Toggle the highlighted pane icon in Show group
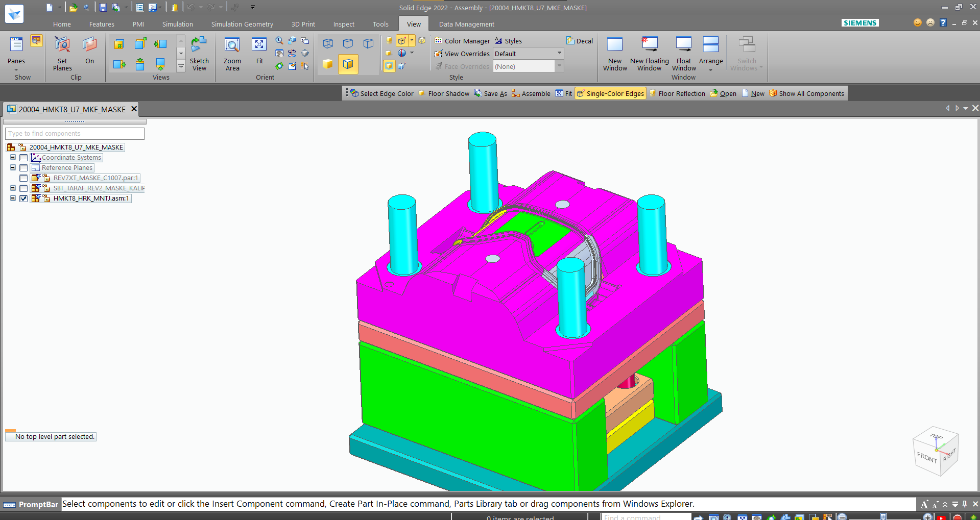This screenshot has width=980, height=520. [36, 41]
